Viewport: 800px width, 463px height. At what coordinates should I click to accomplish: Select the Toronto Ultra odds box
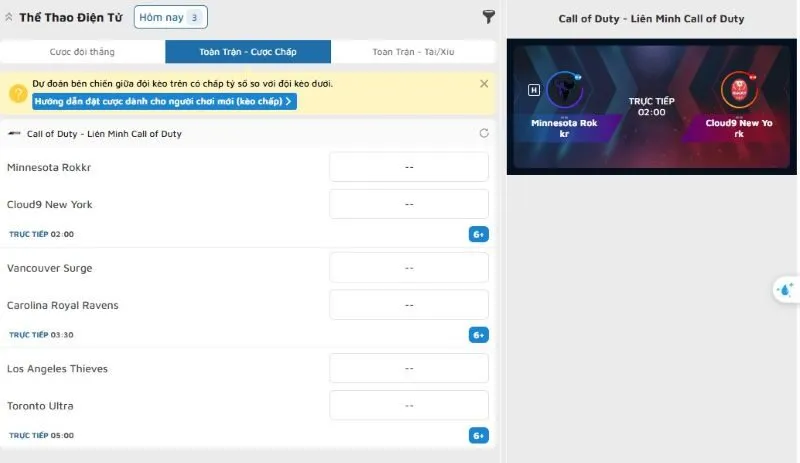[x=408, y=406]
